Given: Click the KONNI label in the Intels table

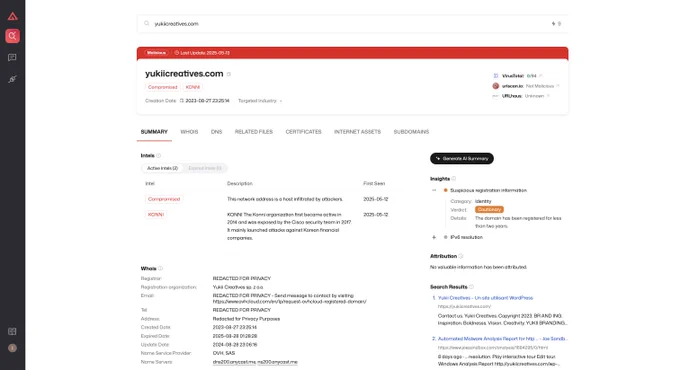Looking at the screenshot, I should coord(156,215).
